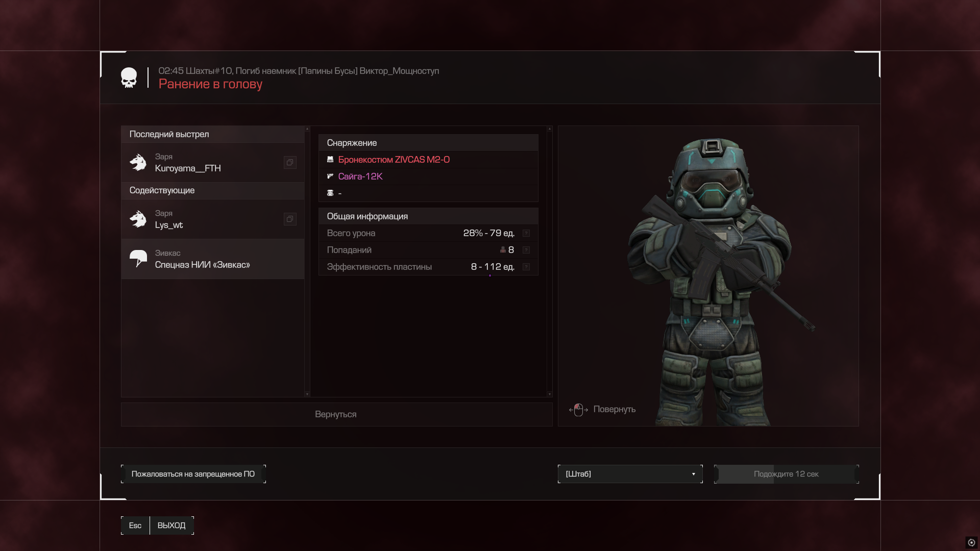This screenshot has width=980, height=551.
Task: Click help icon beside Эффективность пластины
Action: click(x=526, y=267)
